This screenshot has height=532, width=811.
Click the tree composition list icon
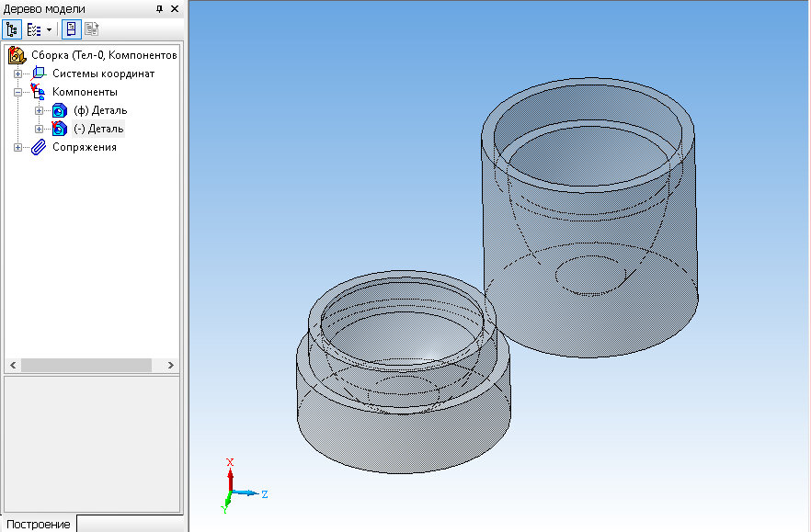coord(34,29)
